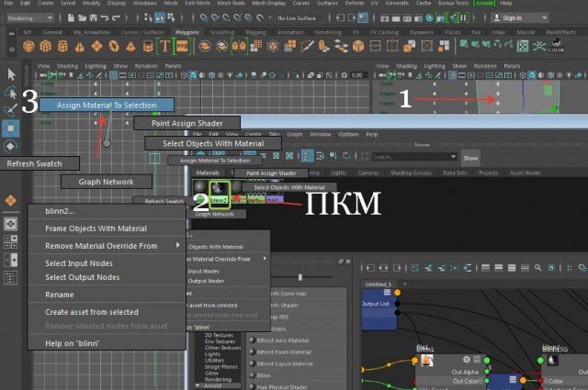Click the orange four-diamond icon in left sidebar
This screenshot has width=588, height=390.
[x=11, y=200]
